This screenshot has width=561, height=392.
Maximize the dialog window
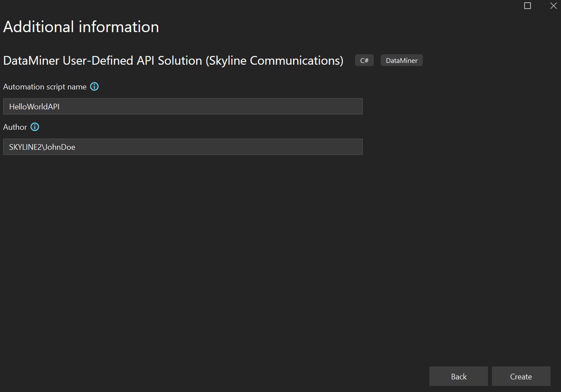[x=528, y=6]
